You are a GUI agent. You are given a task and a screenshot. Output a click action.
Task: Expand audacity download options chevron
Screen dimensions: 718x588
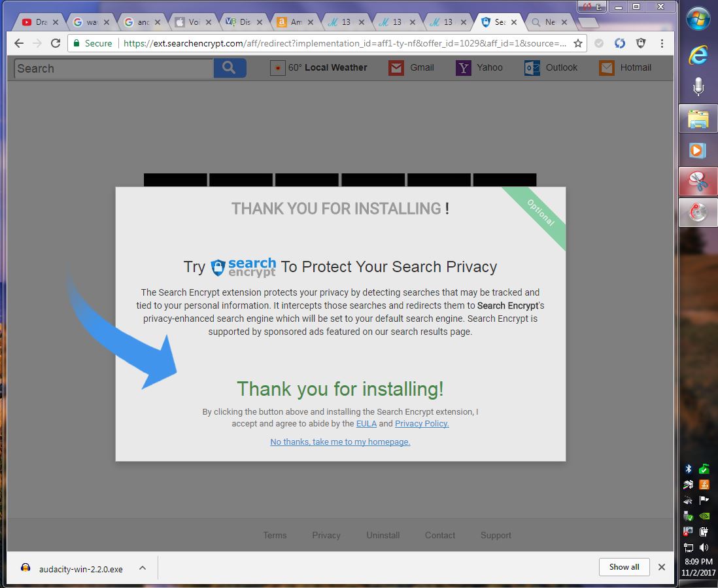tap(143, 568)
